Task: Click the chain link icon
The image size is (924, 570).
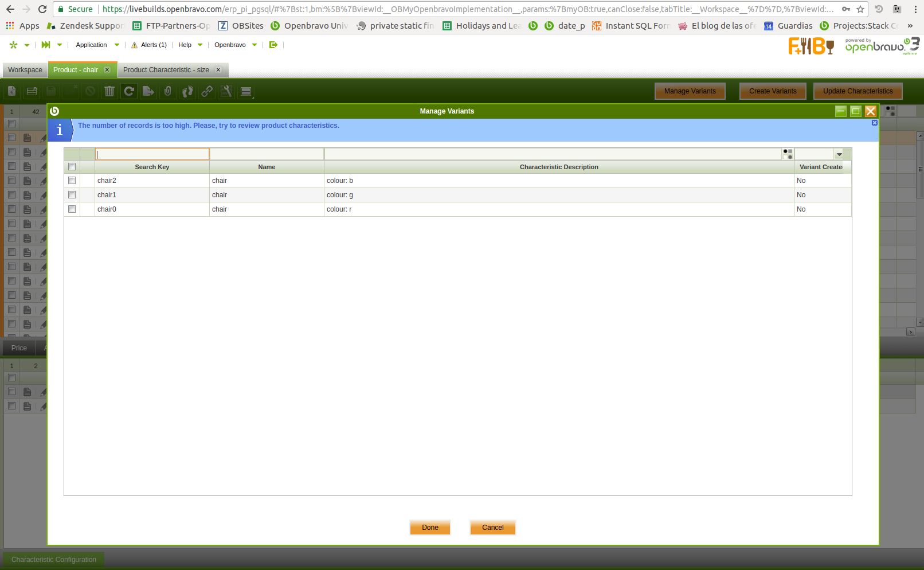Action: [x=207, y=91]
